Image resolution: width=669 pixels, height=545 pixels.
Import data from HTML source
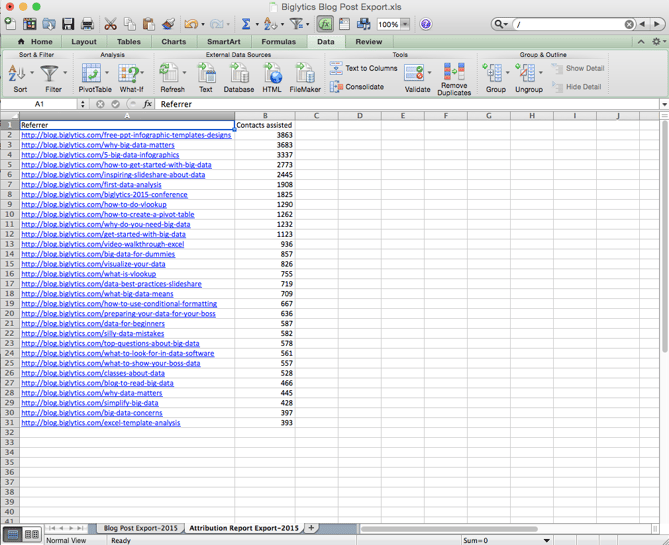tap(272, 75)
